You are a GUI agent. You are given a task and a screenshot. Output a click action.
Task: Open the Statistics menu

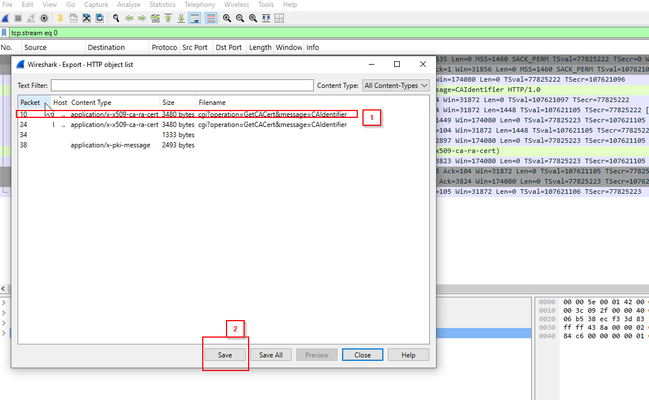point(162,5)
